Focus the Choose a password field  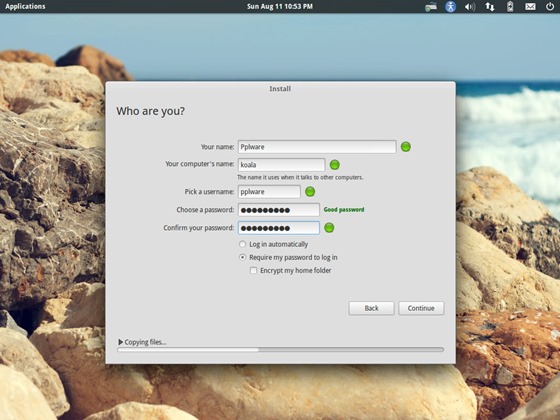(x=279, y=210)
